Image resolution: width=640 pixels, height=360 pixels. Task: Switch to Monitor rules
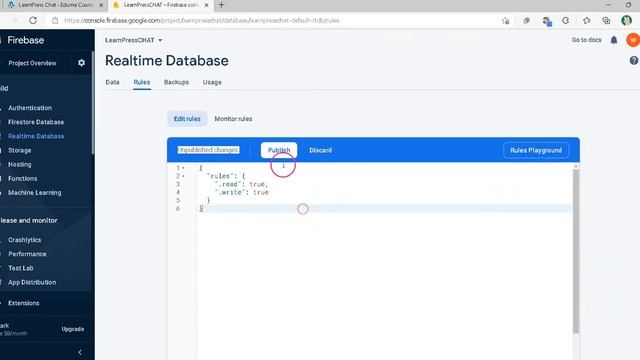click(233, 119)
